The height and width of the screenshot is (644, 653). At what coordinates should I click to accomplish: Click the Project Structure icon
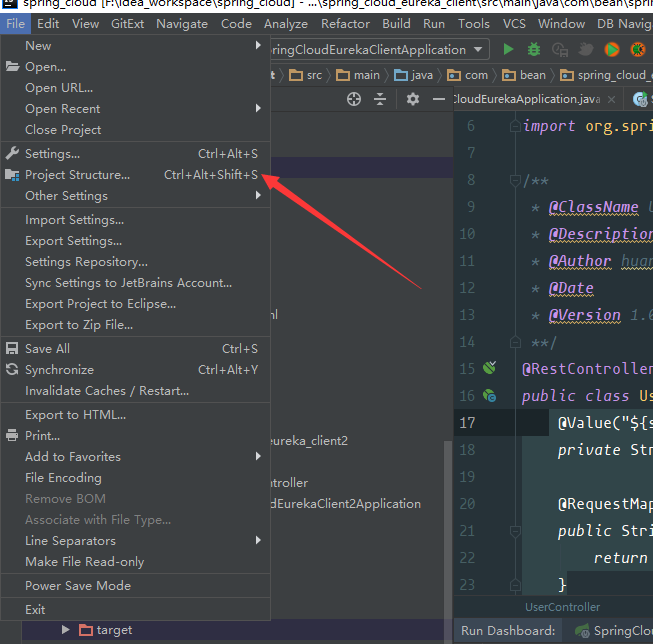click(12, 175)
